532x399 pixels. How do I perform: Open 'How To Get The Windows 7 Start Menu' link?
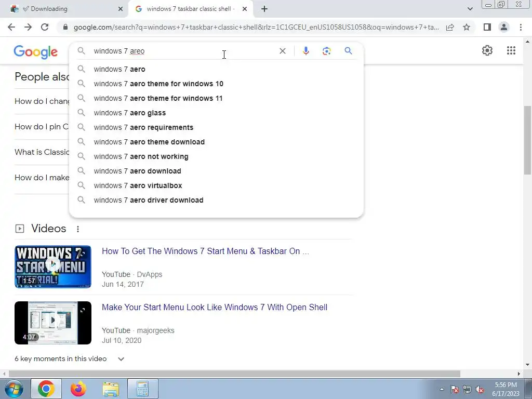[x=205, y=251]
